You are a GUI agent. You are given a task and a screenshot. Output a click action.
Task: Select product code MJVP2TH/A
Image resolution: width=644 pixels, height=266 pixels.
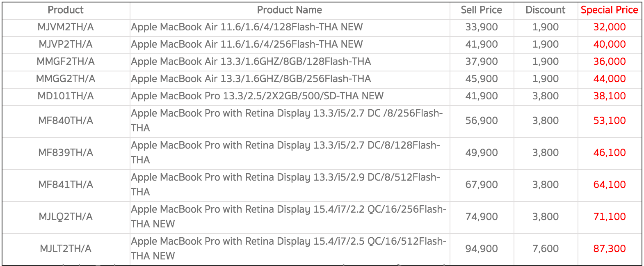coord(66,44)
